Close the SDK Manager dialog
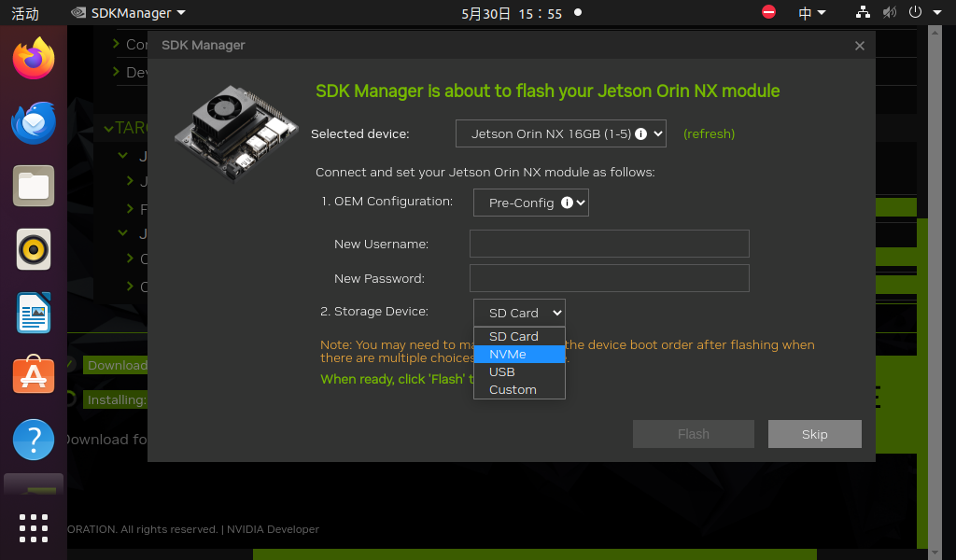This screenshot has height=560, width=956. [x=860, y=46]
